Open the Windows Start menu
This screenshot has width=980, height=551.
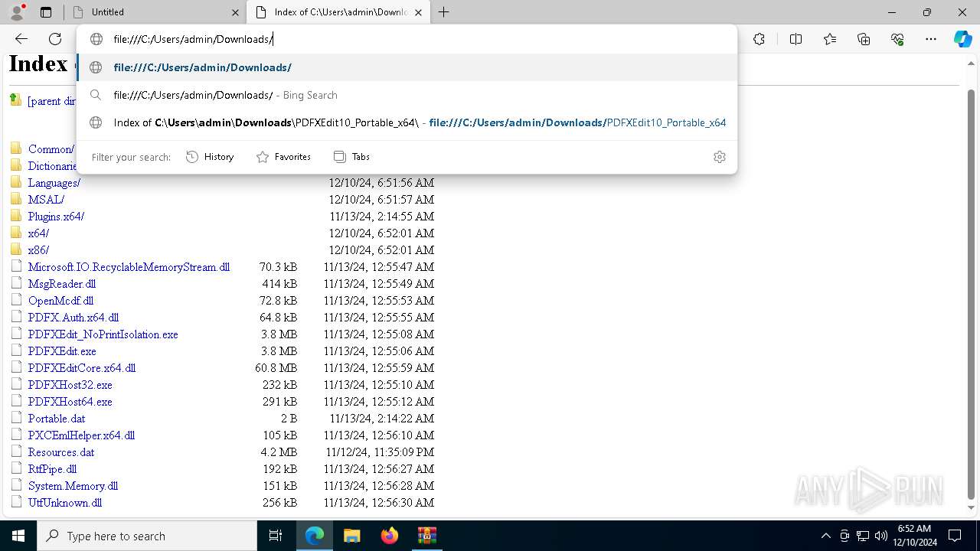(18, 536)
